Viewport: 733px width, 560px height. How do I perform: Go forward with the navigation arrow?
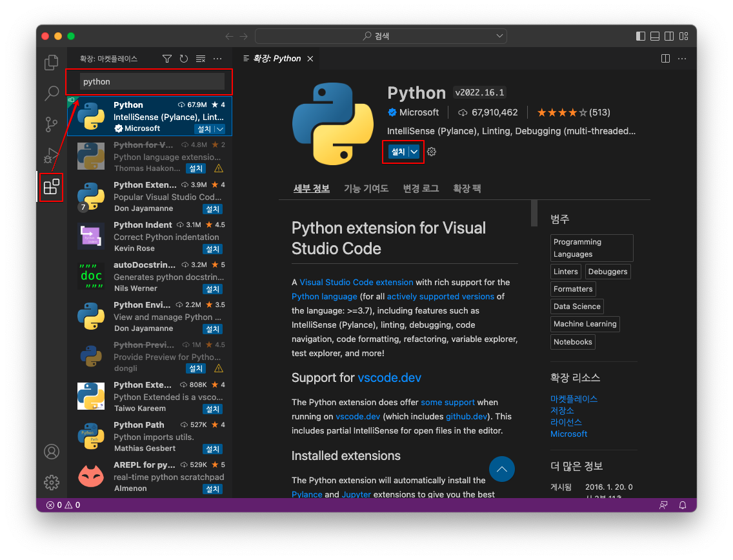point(244,36)
